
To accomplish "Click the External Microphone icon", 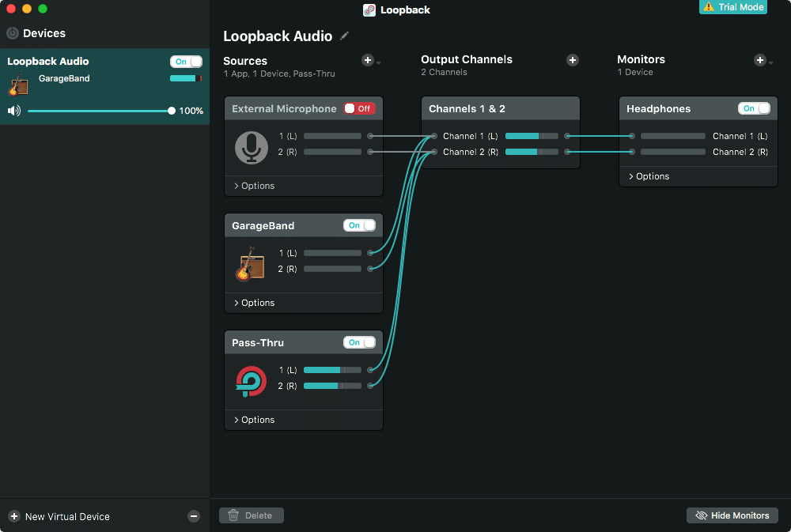I will (x=252, y=148).
